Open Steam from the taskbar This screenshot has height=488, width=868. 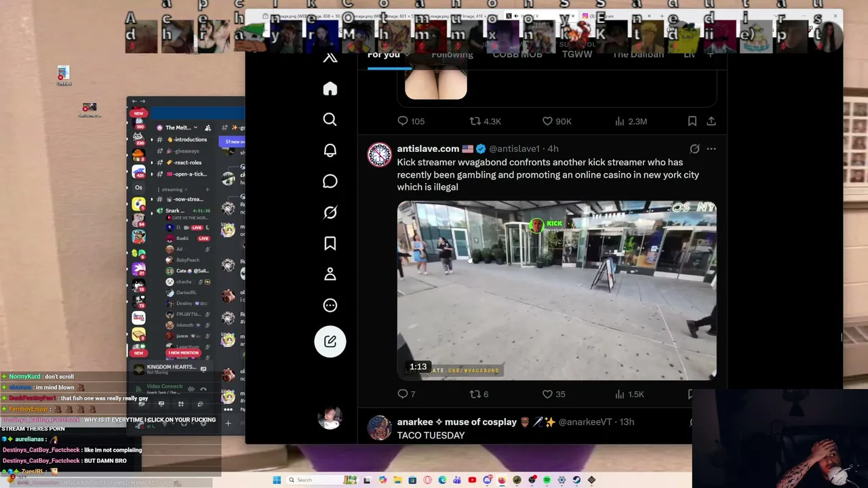(x=576, y=480)
